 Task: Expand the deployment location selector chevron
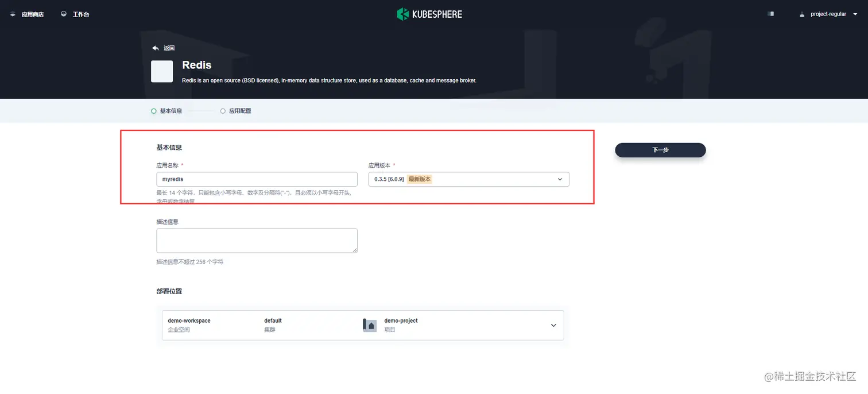[553, 325]
